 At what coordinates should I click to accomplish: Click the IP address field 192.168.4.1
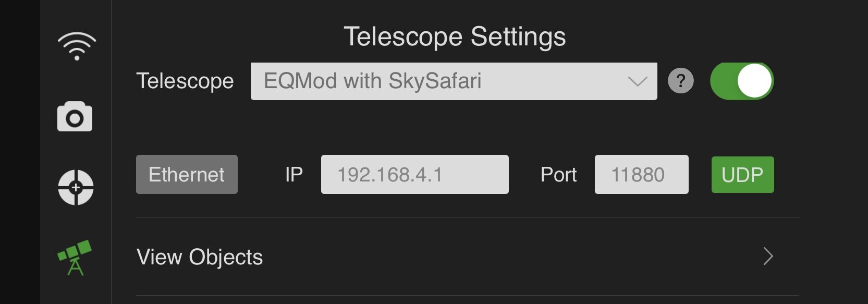[x=414, y=175]
